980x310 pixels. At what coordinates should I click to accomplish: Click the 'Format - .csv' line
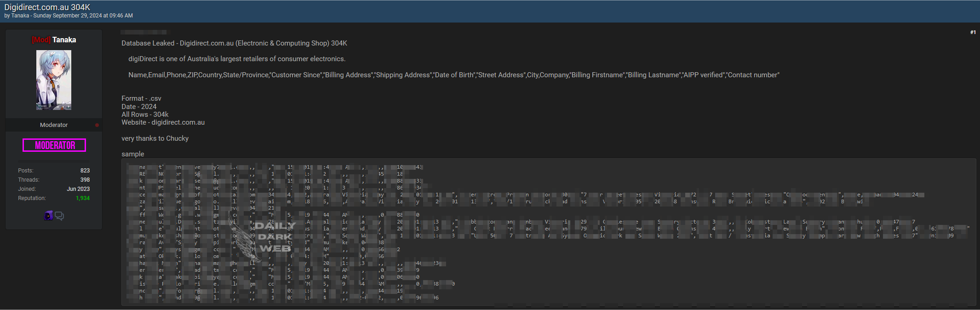141,98
